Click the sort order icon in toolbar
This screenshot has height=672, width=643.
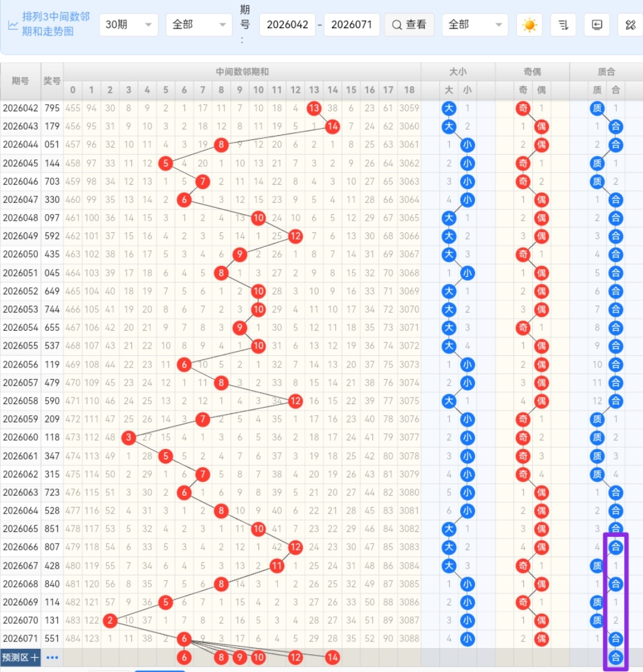[x=564, y=25]
